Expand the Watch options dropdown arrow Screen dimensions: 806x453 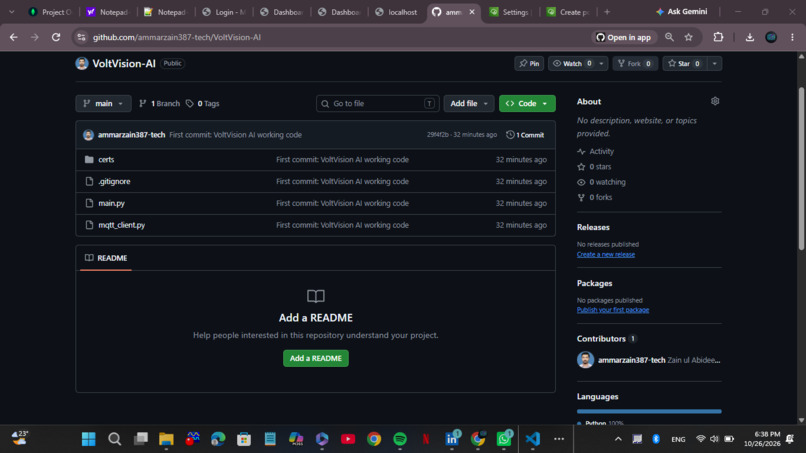point(601,63)
